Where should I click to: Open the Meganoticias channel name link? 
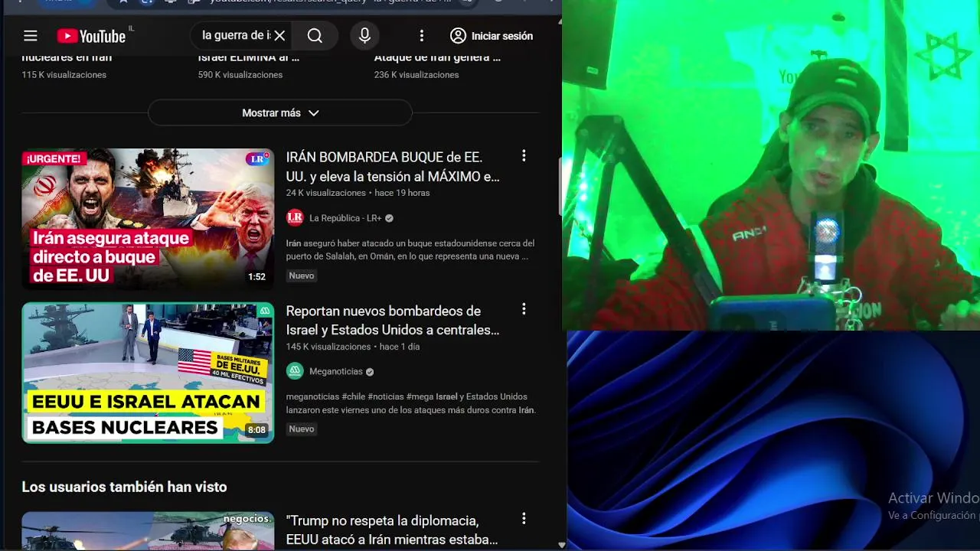click(x=336, y=371)
